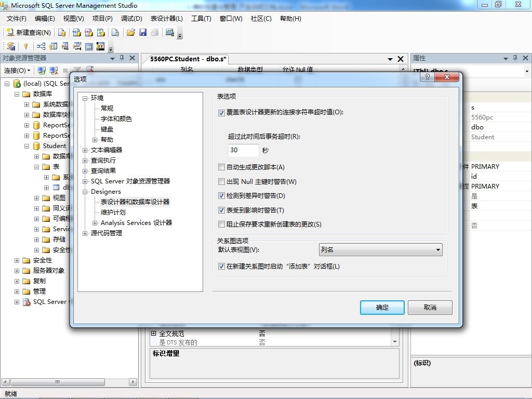Open the 编辑(E) menu
Screen dimensions: 532x399
pyautogui.click(x=45, y=19)
